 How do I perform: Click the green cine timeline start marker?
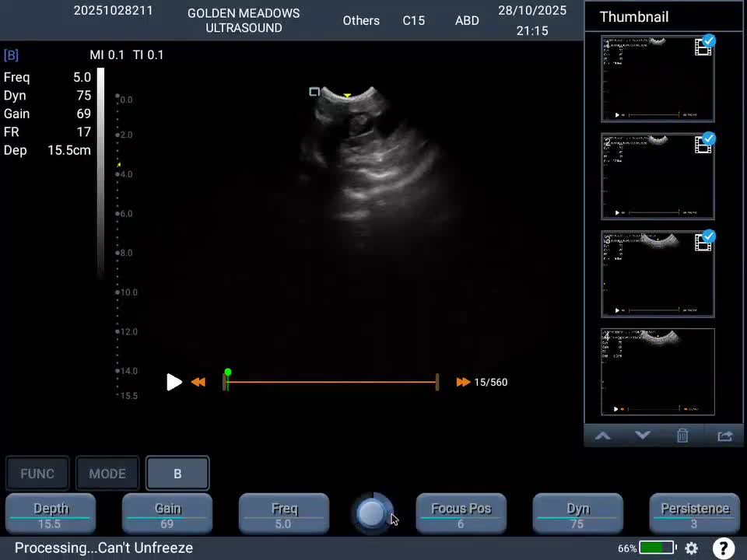(x=227, y=374)
